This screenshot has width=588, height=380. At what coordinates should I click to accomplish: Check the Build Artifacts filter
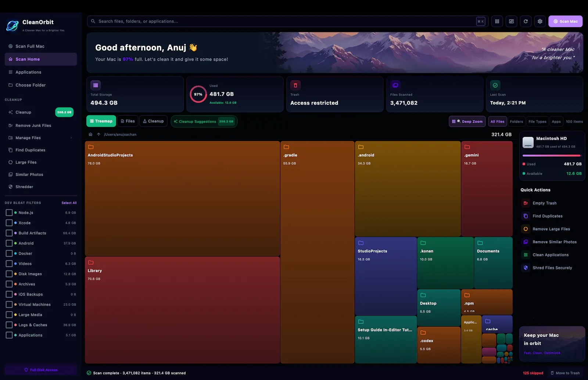[9, 233]
